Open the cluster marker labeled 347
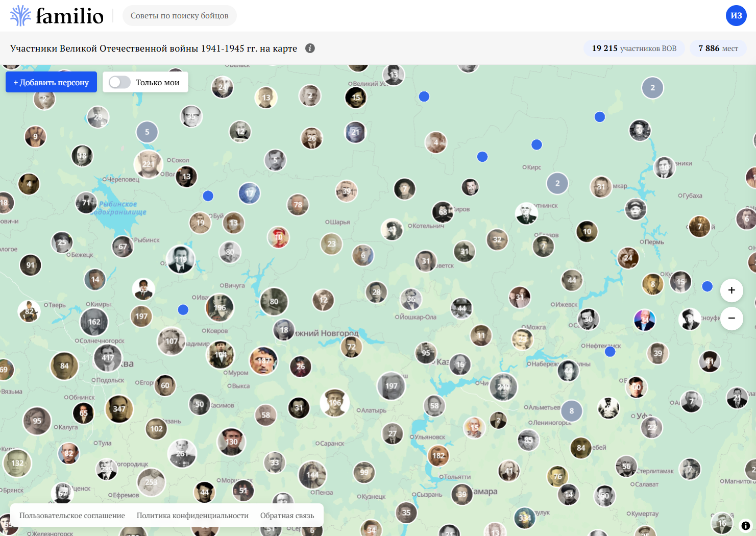This screenshot has width=756, height=536. pyautogui.click(x=119, y=409)
